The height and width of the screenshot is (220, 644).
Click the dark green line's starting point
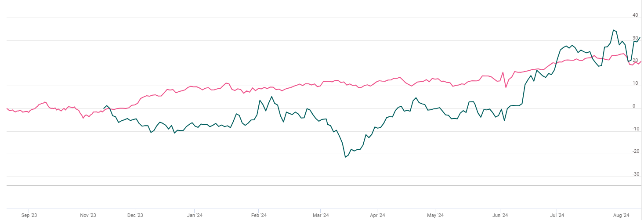(x=104, y=108)
